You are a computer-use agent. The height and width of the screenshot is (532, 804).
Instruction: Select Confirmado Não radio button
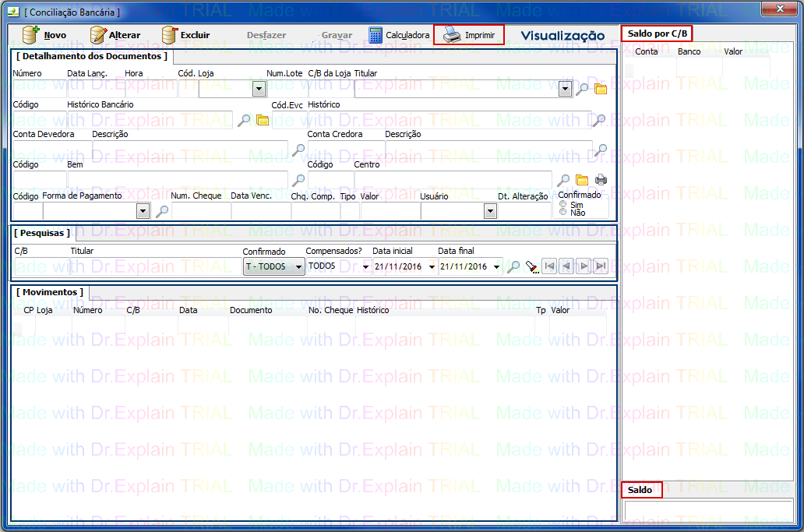[x=563, y=212]
